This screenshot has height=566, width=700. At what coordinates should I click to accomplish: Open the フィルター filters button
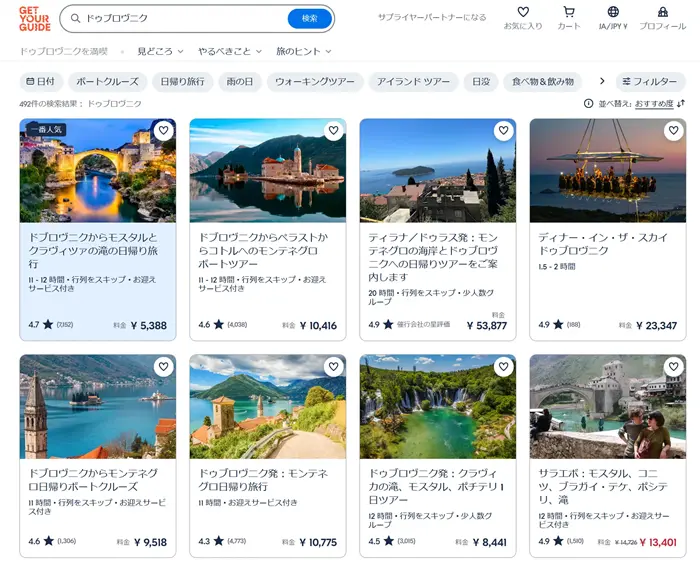(651, 81)
